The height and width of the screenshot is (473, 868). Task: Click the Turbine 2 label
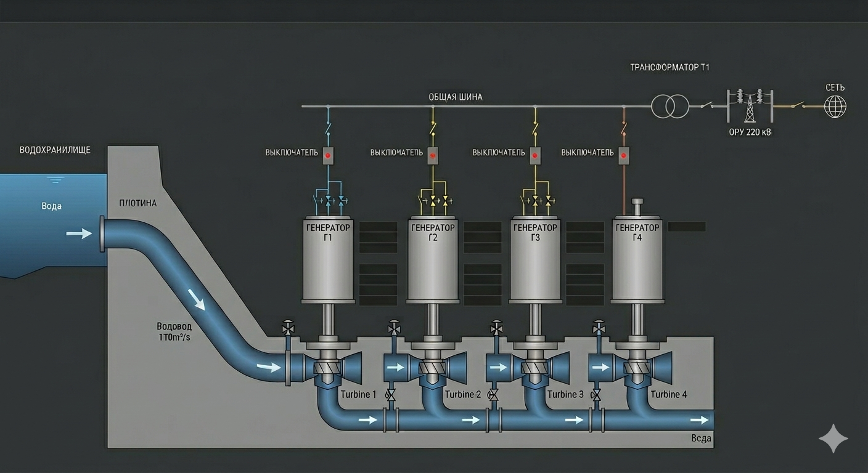pos(462,394)
